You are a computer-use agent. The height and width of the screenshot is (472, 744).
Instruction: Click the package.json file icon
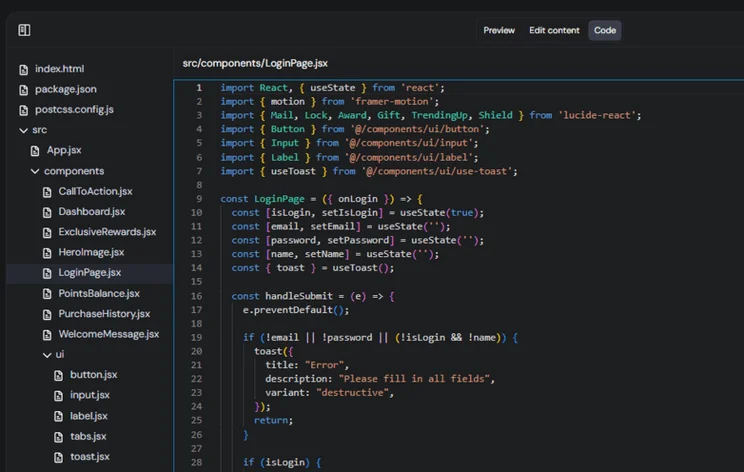[23, 90]
